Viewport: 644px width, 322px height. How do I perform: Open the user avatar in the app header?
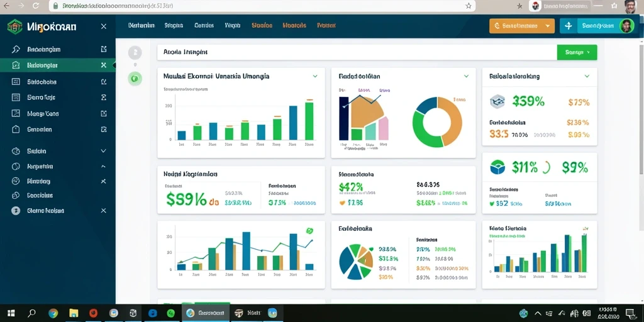(626, 26)
